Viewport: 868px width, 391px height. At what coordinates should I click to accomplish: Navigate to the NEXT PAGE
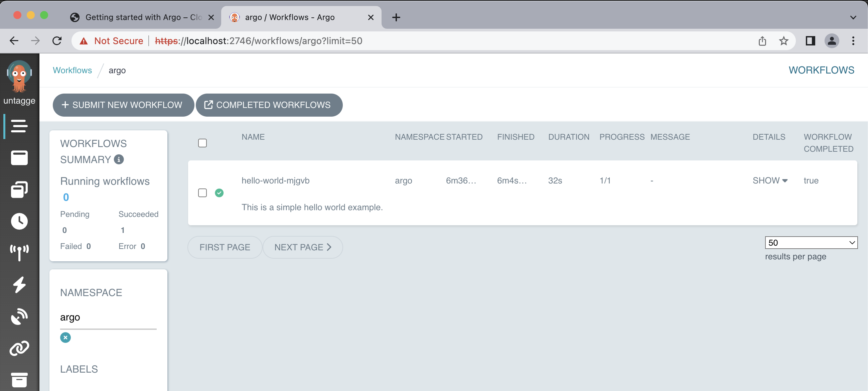[x=303, y=248]
